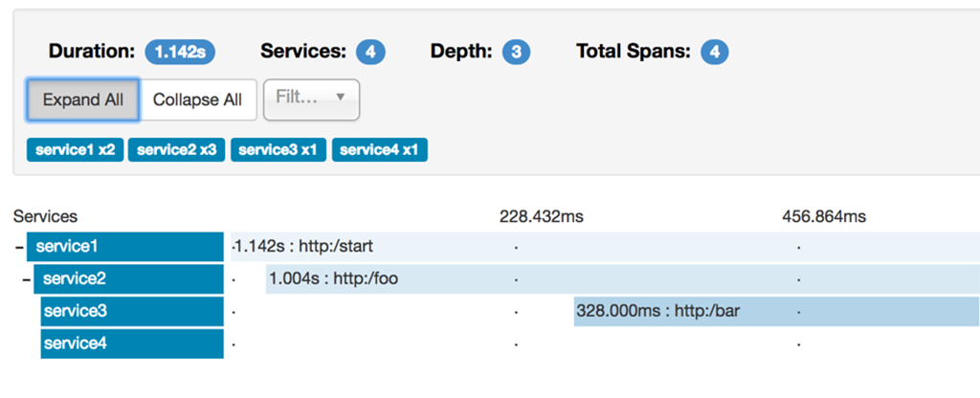Click the service1 label in tree
The image size is (980, 398).
124,247
